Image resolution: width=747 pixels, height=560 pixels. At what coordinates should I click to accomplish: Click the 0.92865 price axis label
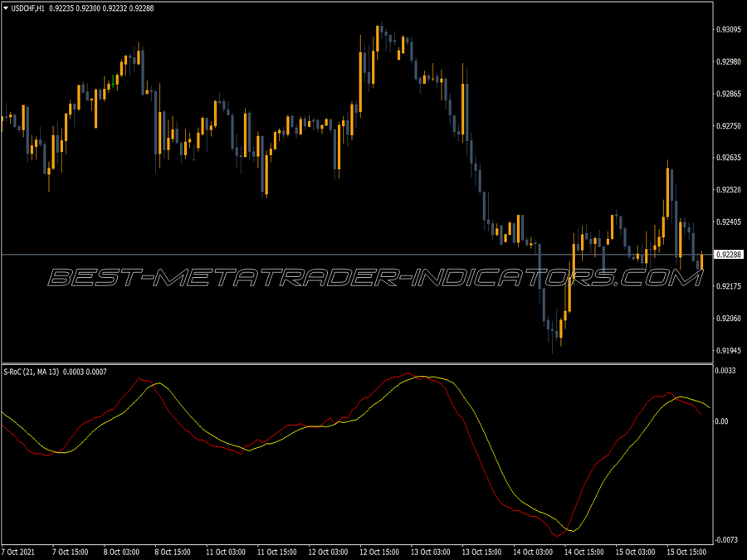pos(729,94)
